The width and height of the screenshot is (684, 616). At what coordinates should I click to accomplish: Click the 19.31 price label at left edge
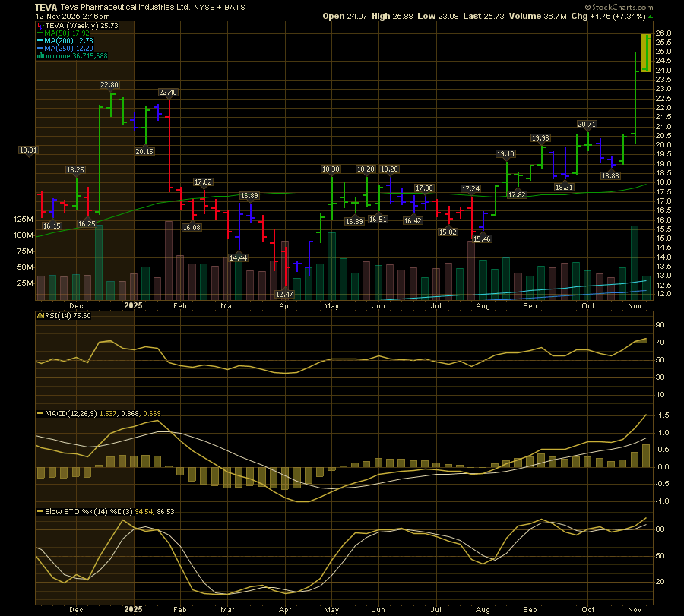coord(27,151)
